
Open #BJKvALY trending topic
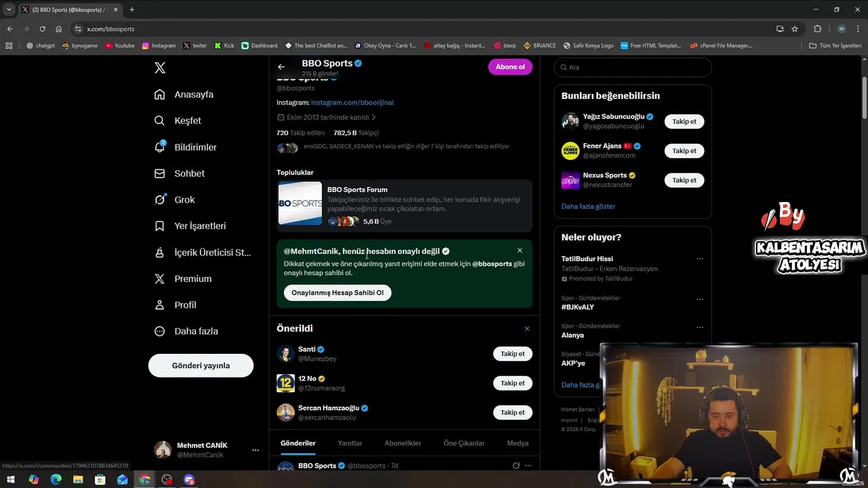[x=578, y=307]
